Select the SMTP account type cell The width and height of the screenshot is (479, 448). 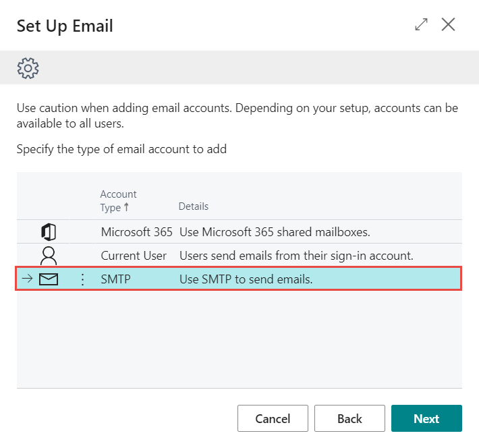coord(116,279)
